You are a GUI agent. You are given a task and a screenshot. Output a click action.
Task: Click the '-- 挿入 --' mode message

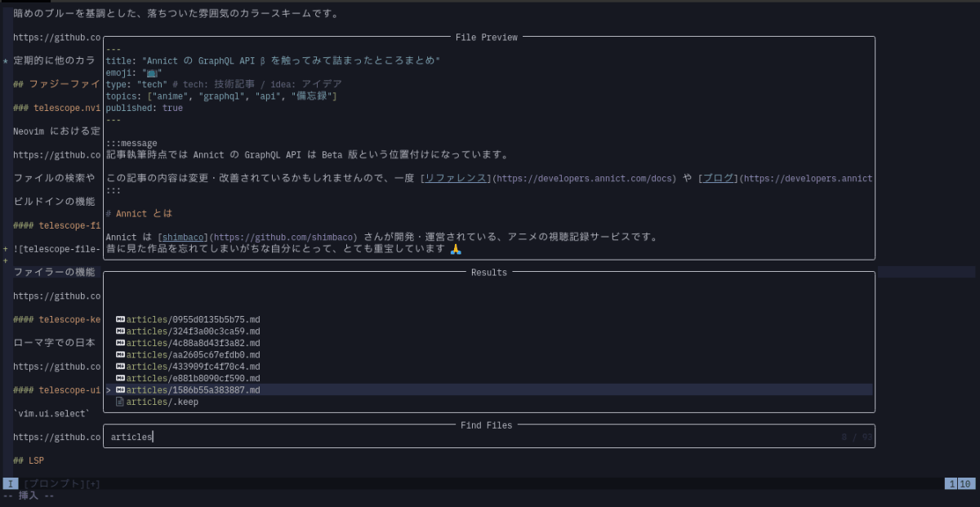coord(28,496)
